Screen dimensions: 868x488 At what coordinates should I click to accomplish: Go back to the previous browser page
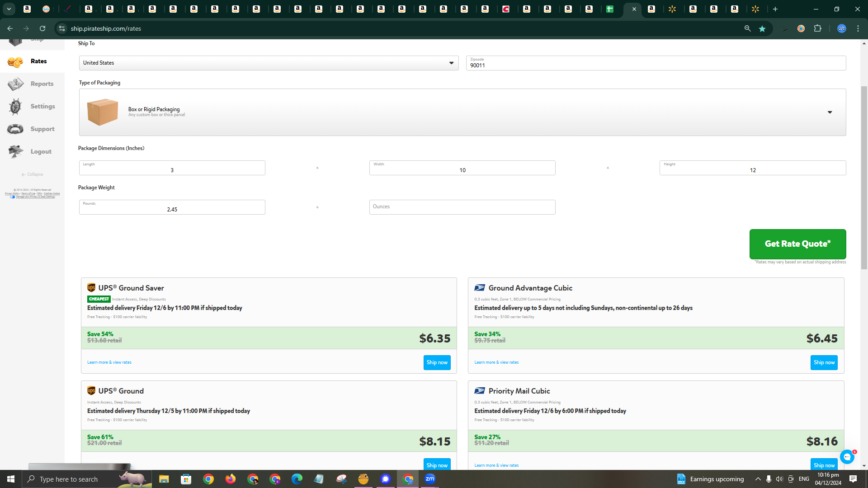pos(10,28)
